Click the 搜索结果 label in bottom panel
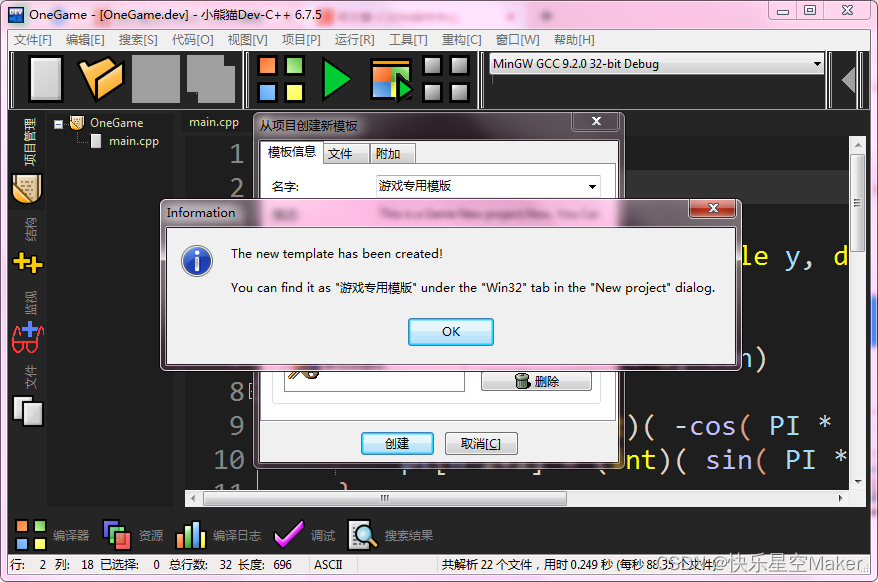Image resolution: width=878 pixels, height=582 pixels. pyautogui.click(x=409, y=536)
